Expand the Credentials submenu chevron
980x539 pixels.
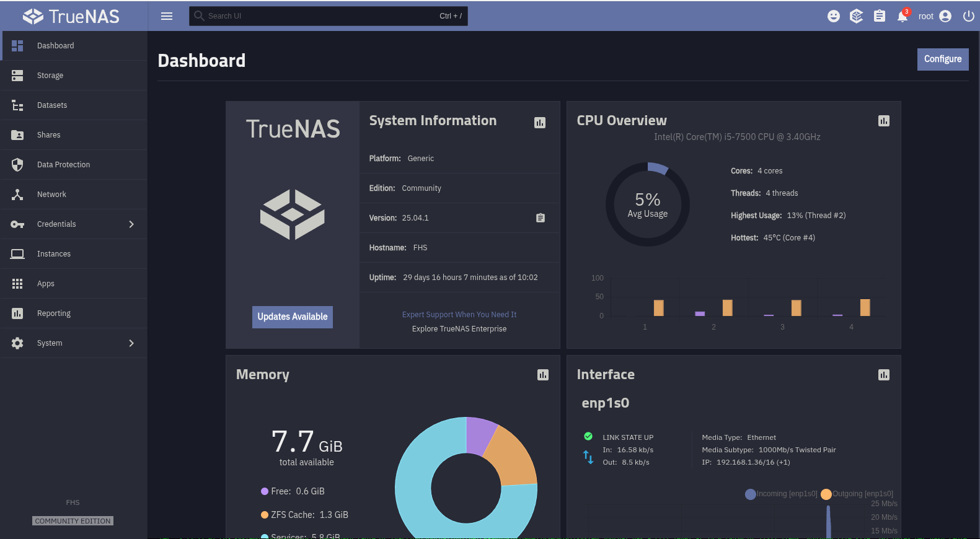click(131, 224)
